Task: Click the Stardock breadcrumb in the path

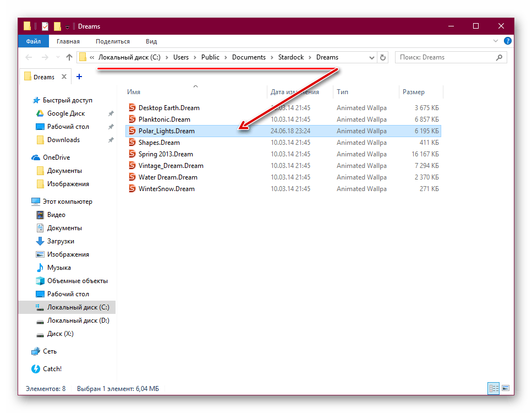Action: pyautogui.click(x=291, y=57)
